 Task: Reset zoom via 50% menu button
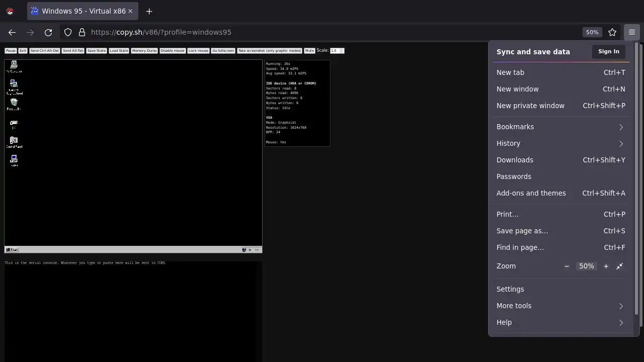click(586, 266)
